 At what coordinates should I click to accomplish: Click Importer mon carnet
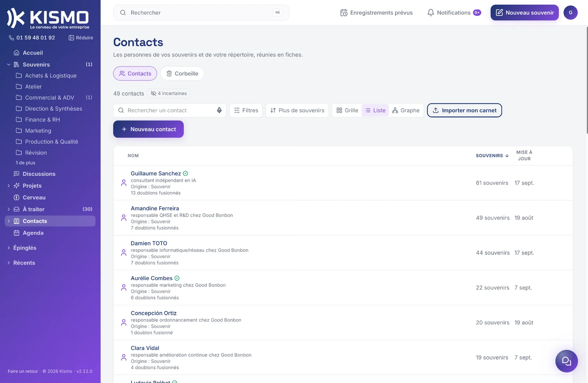pyautogui.click(x=464, y=110)
